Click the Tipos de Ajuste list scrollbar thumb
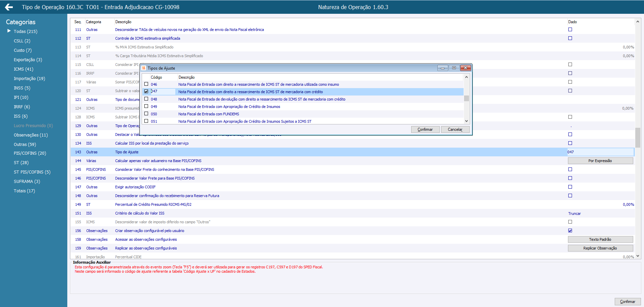This screenshot has height=307, width=644. [x=466, y=98]
